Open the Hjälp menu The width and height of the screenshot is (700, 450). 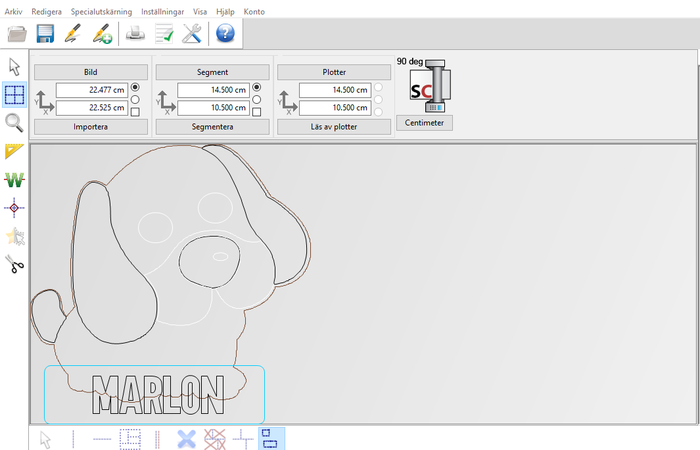coord(225,12)
